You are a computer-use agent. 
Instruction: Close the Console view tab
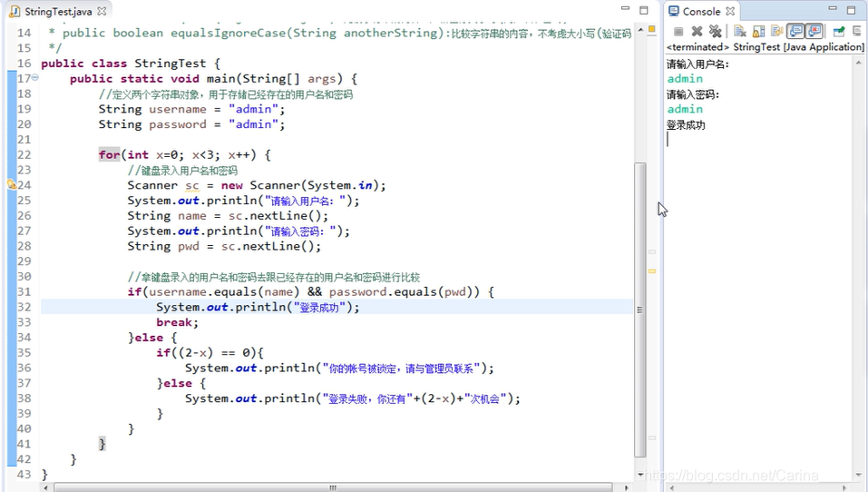pos(730,11)
